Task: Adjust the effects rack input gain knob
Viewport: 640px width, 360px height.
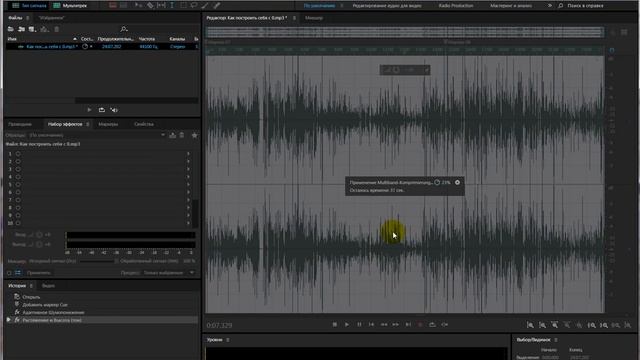Action: 39,235
